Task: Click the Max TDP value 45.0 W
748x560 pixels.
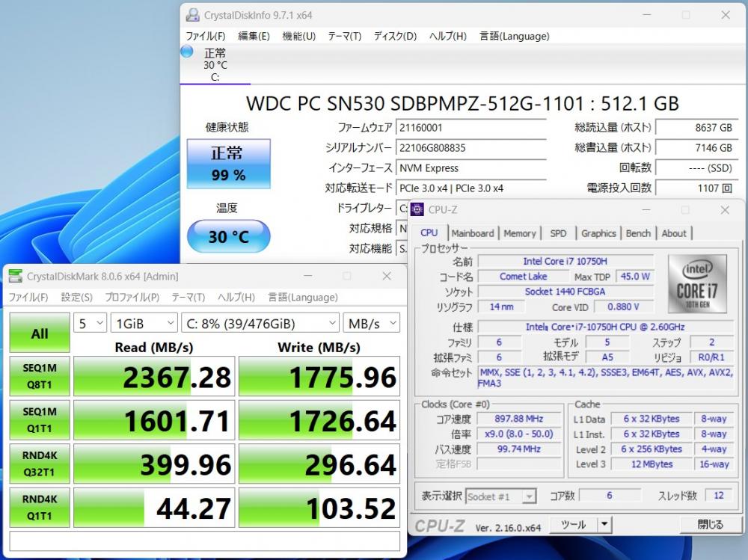Action: (x=635, y=277)
